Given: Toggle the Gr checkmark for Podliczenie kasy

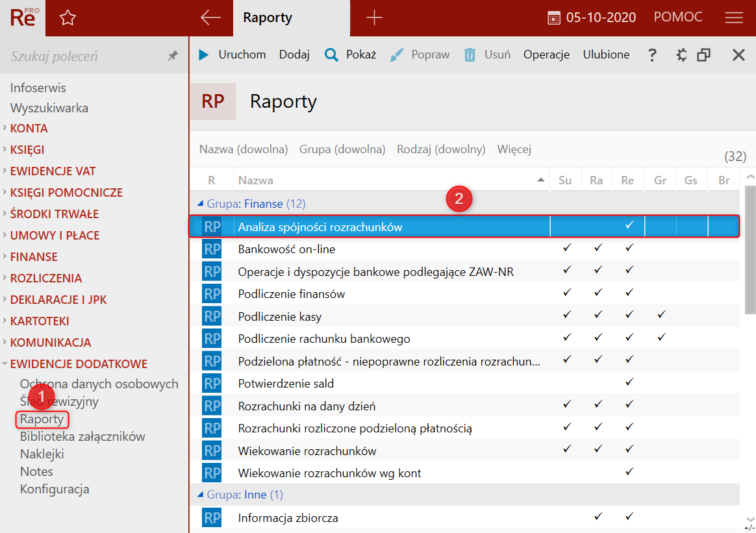Looking at the screenshot, I should pos(661,316).
